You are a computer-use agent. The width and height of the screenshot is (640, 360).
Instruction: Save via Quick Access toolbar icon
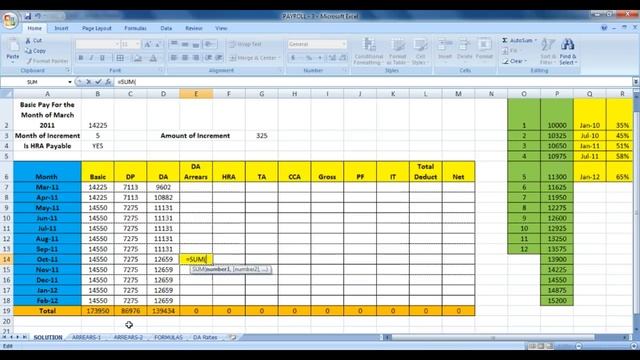tap(27, 16)
